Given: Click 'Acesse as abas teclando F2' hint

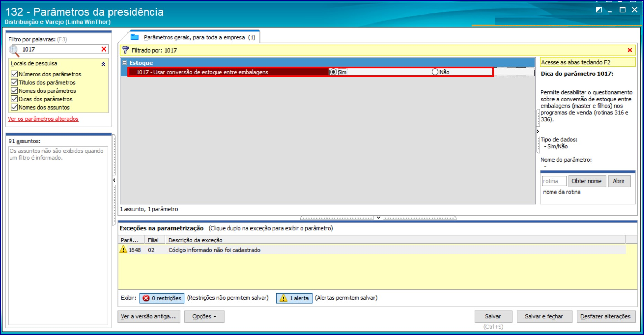Looking at the screenshot, I should click(x=588, y=62).
